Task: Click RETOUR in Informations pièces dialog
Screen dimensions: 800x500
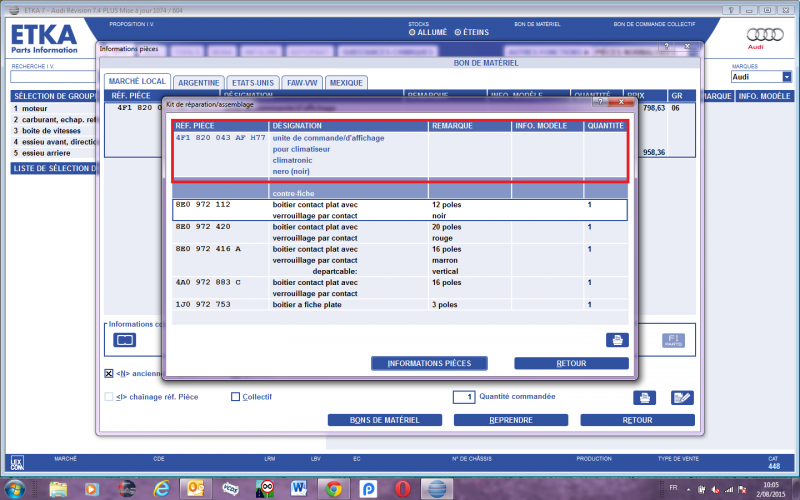Action: click(x=637, y=420)
